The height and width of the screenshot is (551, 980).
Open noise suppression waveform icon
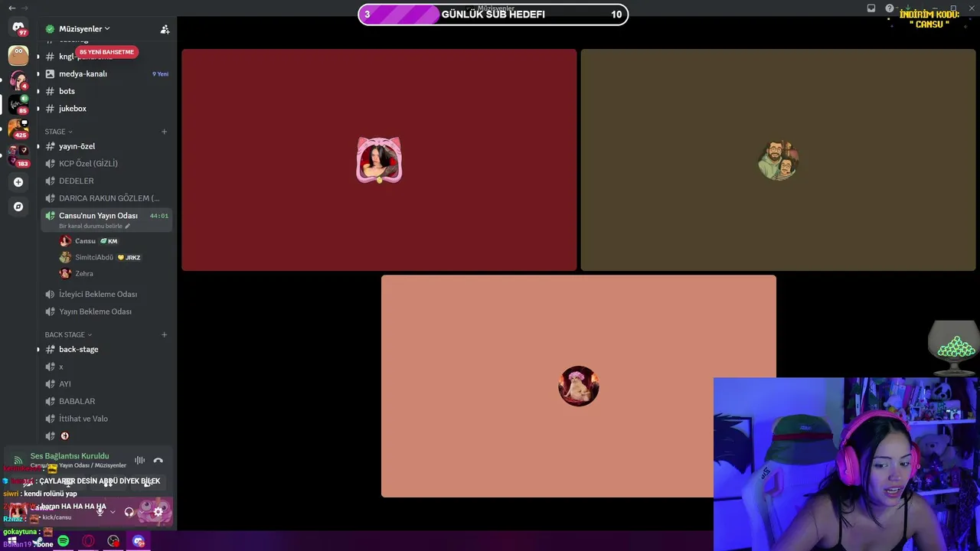[139, 460]
